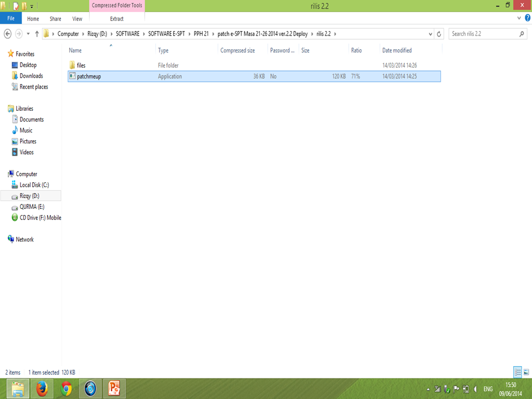Go up one folder level

[37, 34]
